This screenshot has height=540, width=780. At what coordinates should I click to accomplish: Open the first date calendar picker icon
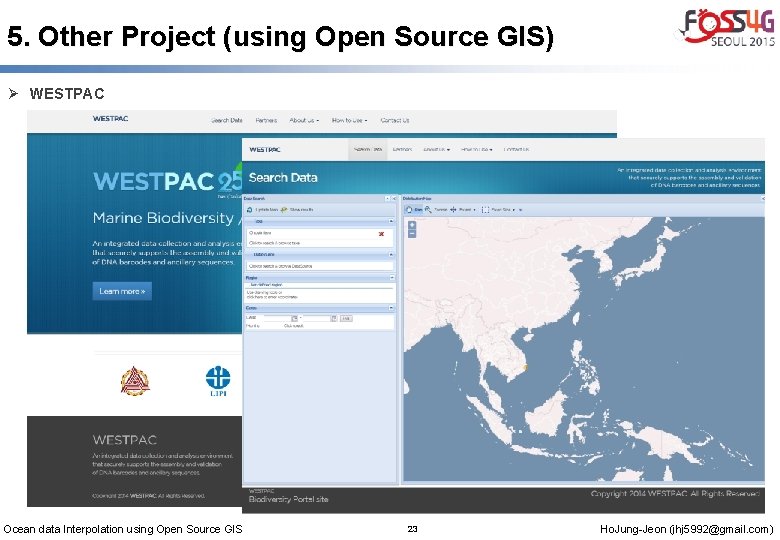coord(294,318)
